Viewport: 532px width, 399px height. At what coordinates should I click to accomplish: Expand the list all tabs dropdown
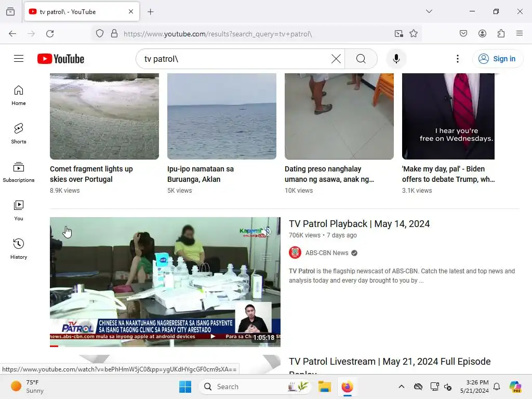429,11
